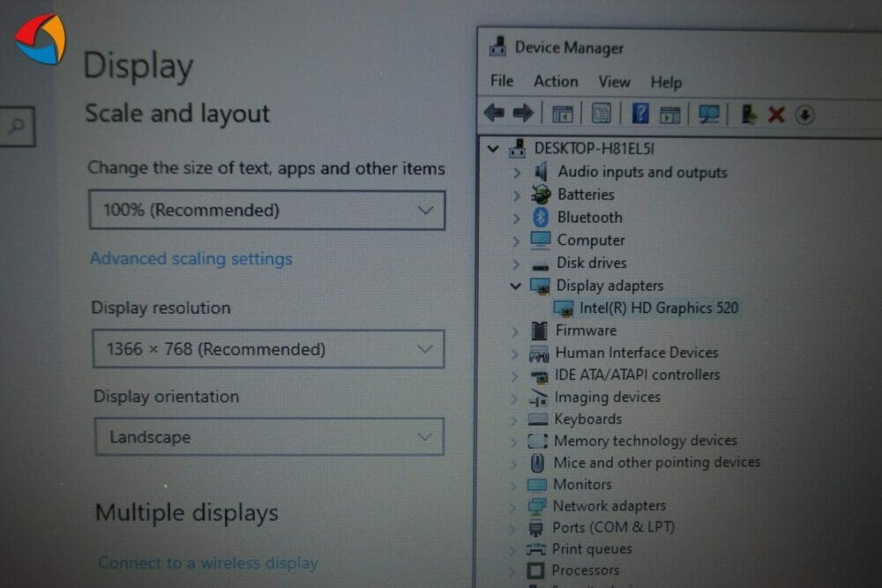The height and width of the screenshot is (588, 882).
Task: Click the Firmware chip icon
Action: click(539, 331)
